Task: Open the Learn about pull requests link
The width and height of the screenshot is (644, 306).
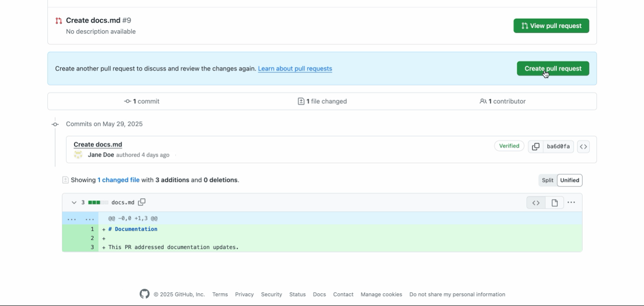Action: point(295,68)
